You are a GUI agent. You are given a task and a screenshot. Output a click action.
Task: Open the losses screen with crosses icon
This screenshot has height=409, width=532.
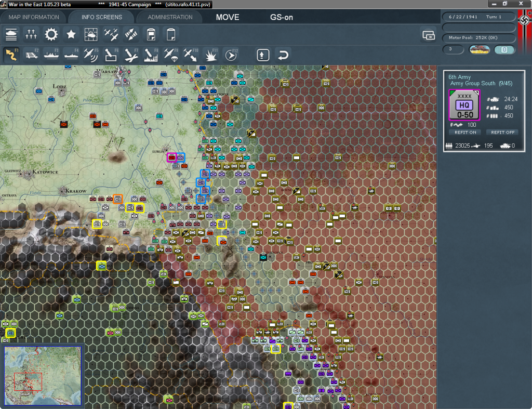[x=31, y=34]
